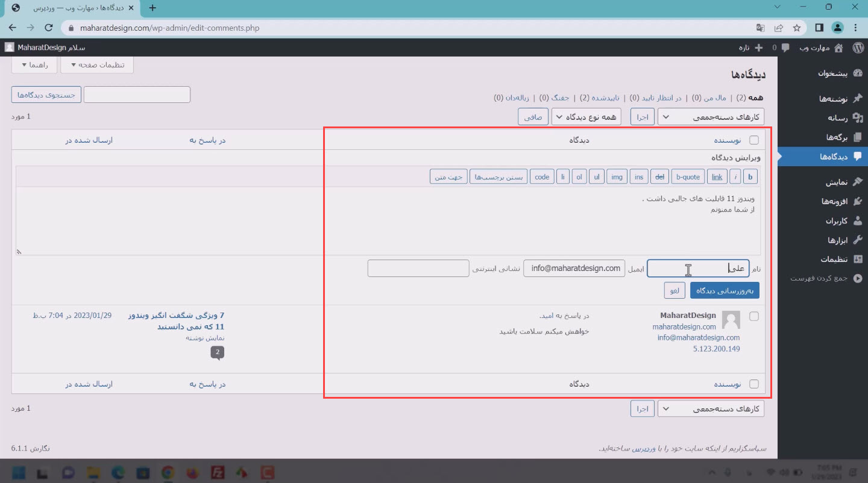Click the comments search input box

[x=137, y=95]
